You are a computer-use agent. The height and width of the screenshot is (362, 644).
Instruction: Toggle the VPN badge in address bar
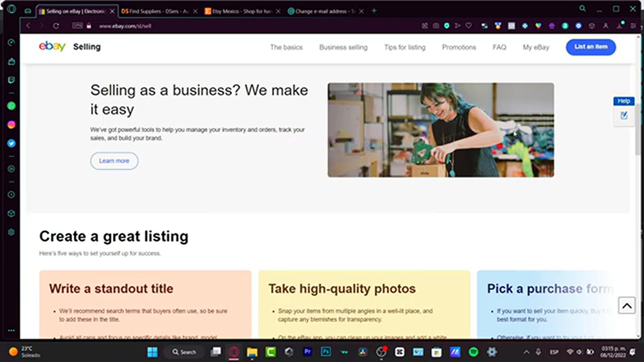[x=77, y=25]
